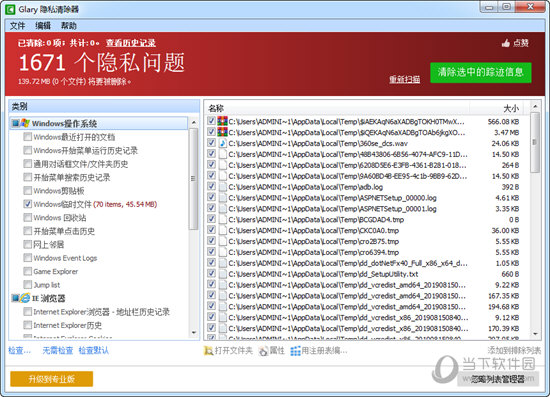Screen dimensions: 550x397
Task: Click the file icon of BCGDAD4.tmp
Action: [222, 219]
